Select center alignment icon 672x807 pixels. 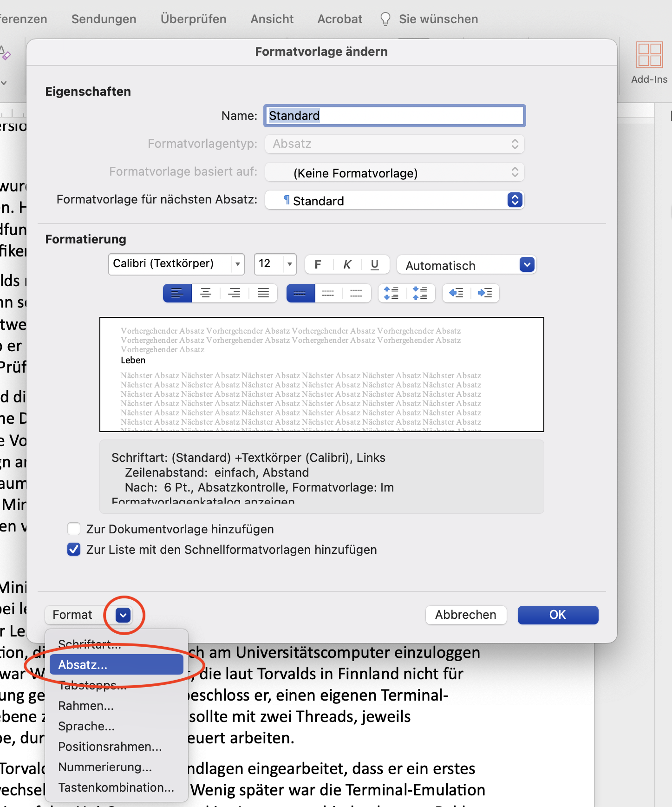(x=206, y=293)
